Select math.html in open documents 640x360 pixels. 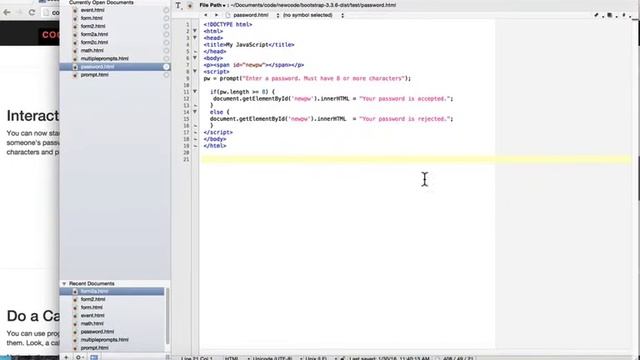(92, 51)
